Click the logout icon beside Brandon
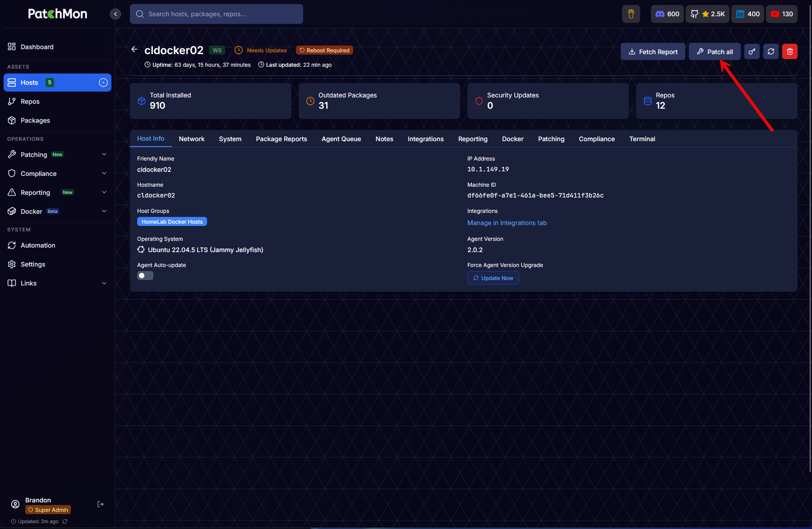The width and height of the screenshot is (812, 529). (x=101, y=504)
